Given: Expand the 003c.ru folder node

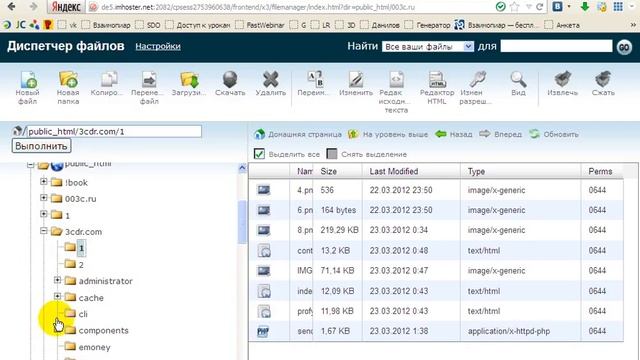Looking at the screenshot, I should click(x=43, y=198).
